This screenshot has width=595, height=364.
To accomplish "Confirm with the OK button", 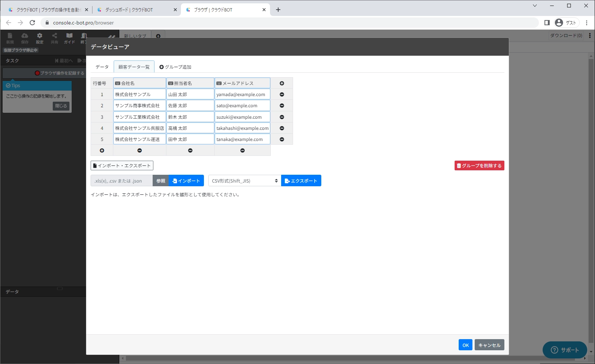I will [465, 345].
